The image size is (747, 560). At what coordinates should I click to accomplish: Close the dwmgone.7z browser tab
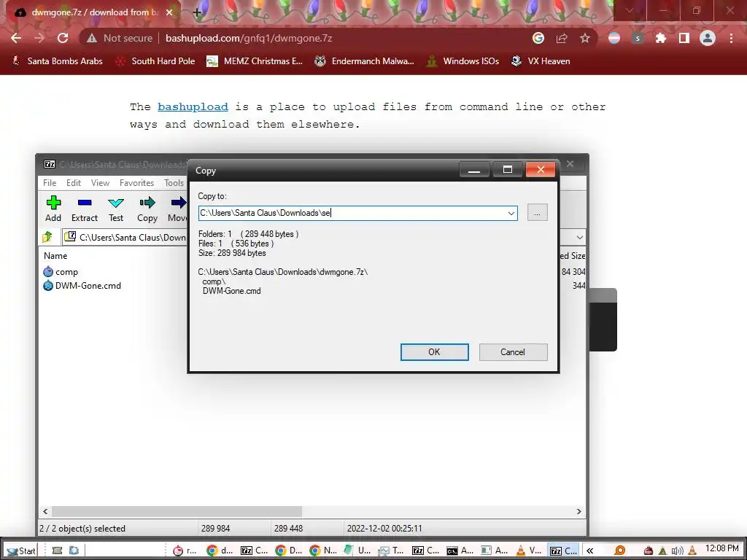point(169,12)
